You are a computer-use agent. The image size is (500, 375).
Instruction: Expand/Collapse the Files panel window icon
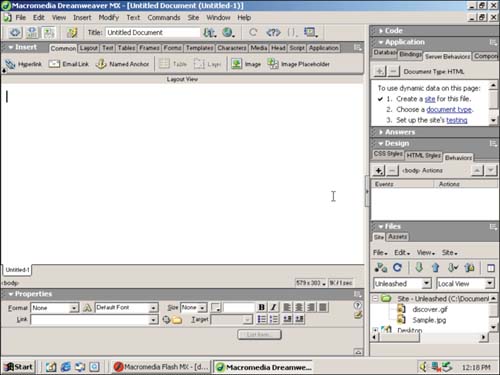tap(491, 268)
